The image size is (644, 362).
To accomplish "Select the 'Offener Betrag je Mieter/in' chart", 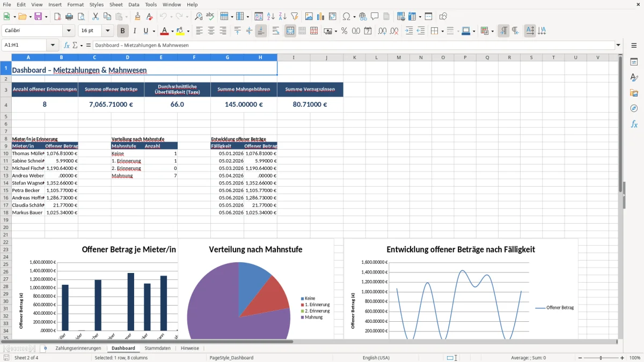I will pos(95,290).
